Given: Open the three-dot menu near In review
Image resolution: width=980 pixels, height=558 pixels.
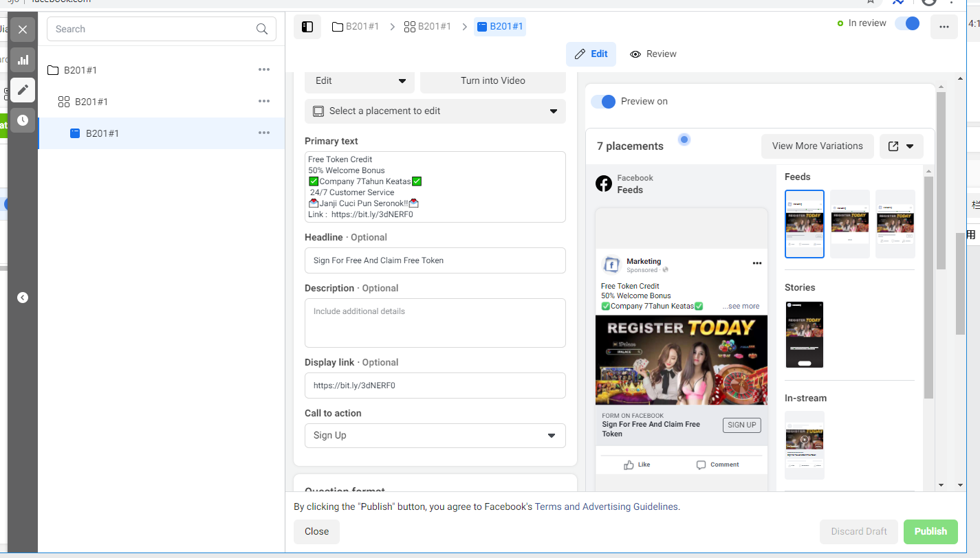Looking at the screenshot, I should point(944,27).
